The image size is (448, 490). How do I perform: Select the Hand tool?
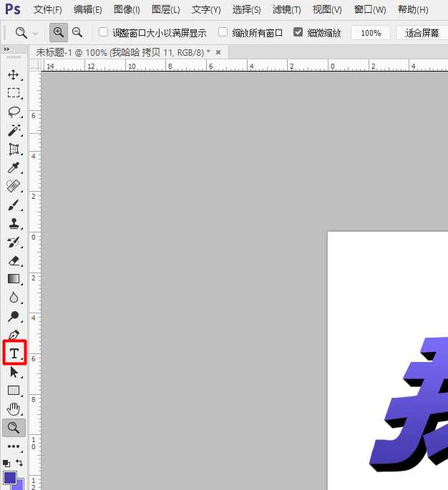point(14,409)
